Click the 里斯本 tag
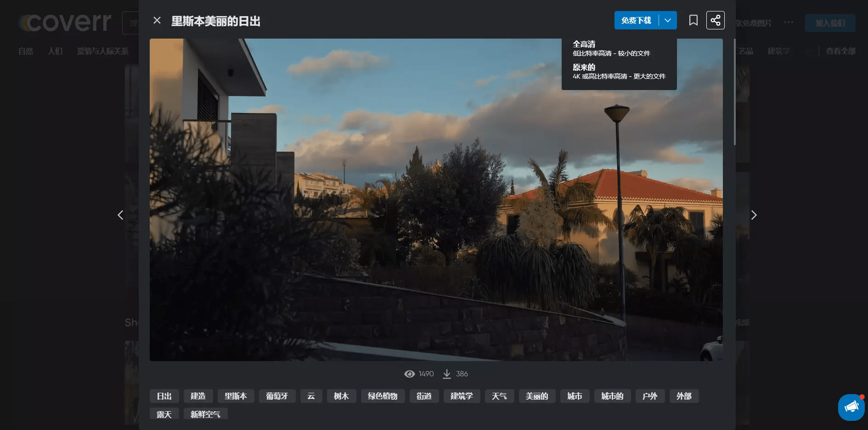Image resolution: width=868 pixels, height=430 pixels. click(x=236, y=396)
